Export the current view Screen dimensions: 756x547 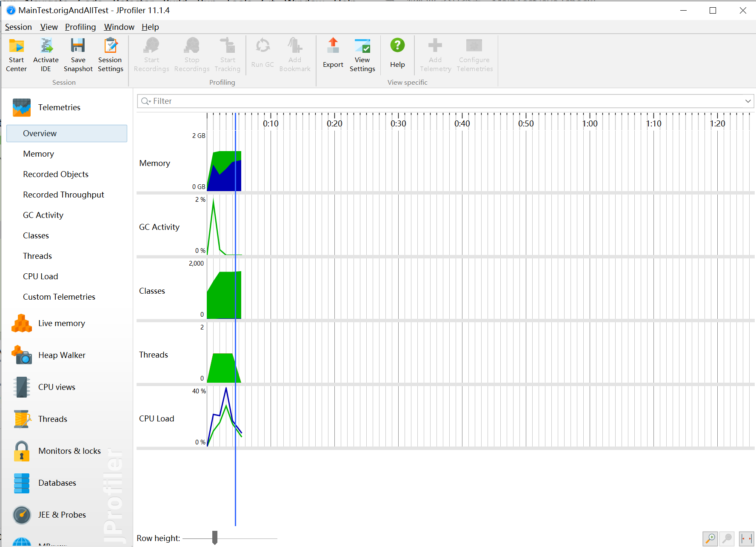[333, 53]
